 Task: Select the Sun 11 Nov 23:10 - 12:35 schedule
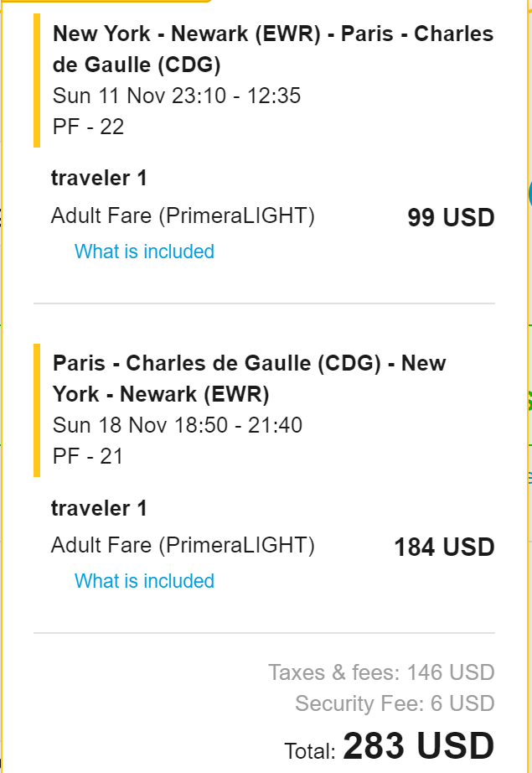177,96
